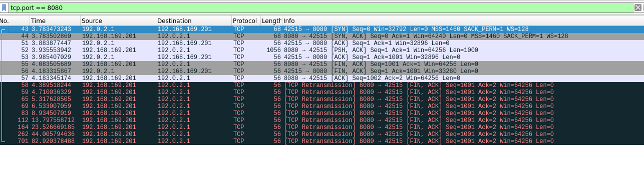Click the display filter bookmark icon
Viewport: 644px width, 189px height.
4,7
